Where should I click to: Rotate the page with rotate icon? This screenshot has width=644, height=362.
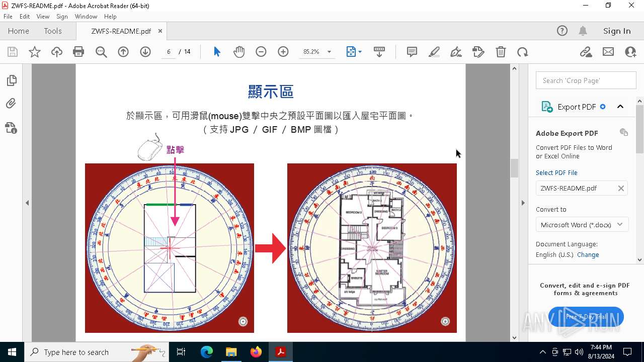click(x=523, y=52)
